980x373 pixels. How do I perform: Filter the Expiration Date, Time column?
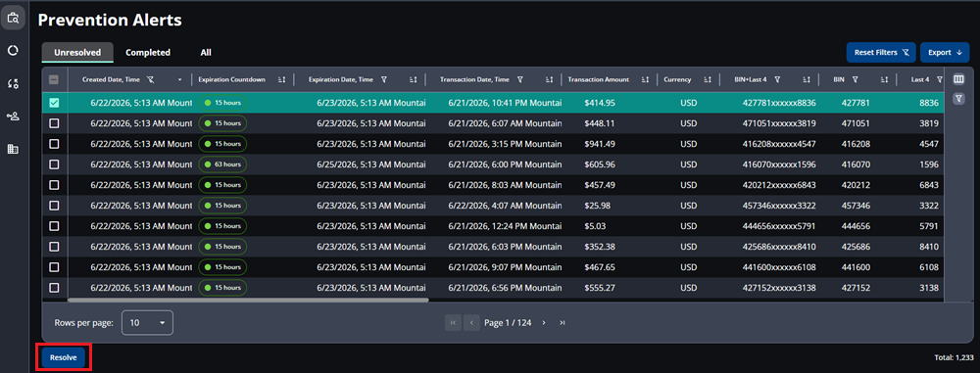point(384,79)
